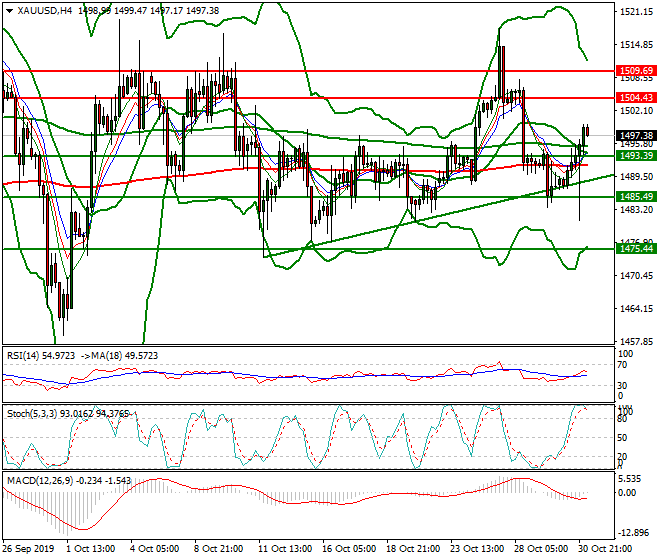Select the RSI scale value 30

(622, 385)
